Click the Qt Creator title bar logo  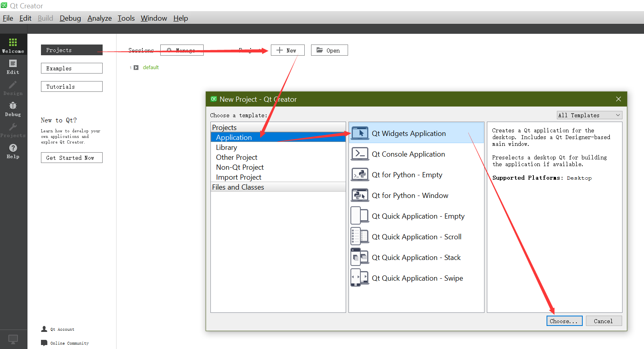(4, 5)
